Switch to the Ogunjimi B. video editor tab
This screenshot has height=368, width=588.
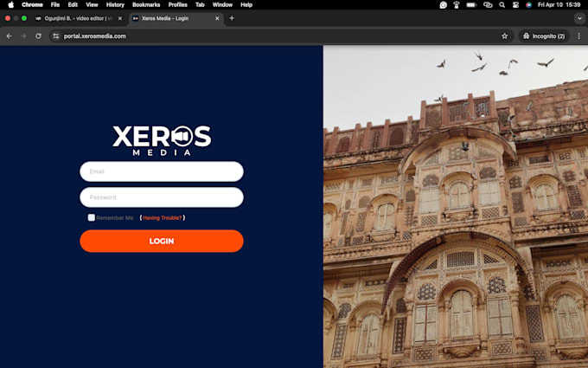(78, 18)
